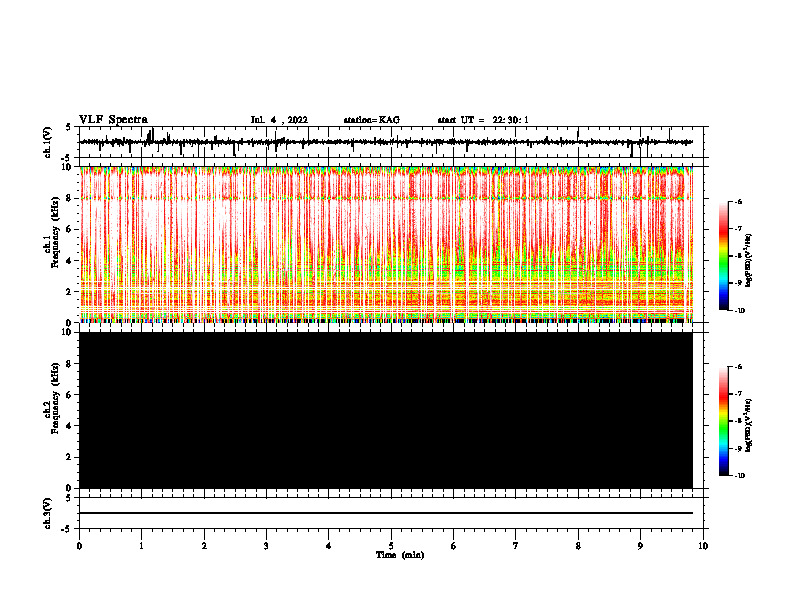
Task: Click the "ch.3(V)" vertical axis label
Action: point(48,513)
